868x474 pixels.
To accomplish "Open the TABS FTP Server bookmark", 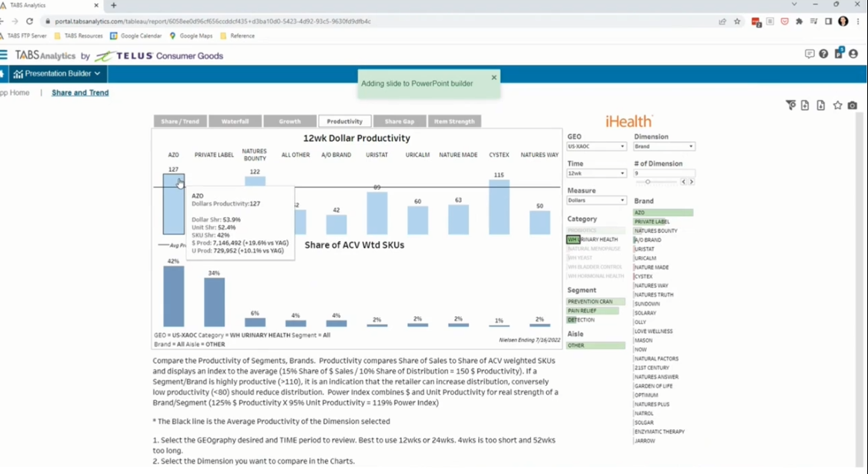I will click(23, 36).
